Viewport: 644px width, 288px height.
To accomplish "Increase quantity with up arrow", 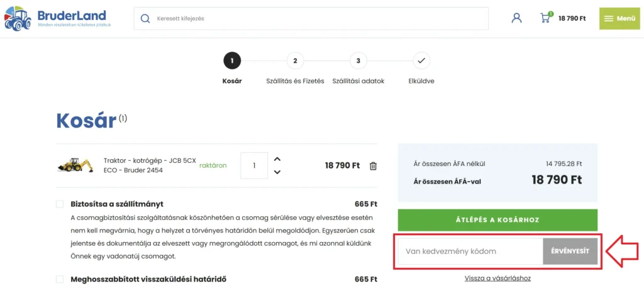I will coord(277,159).
